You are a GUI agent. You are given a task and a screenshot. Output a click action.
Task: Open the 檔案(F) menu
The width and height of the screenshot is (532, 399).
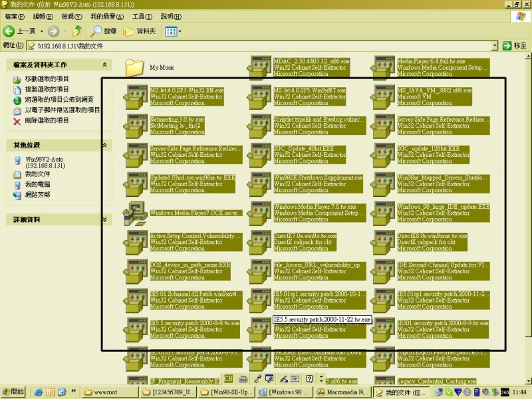(15, 17)
